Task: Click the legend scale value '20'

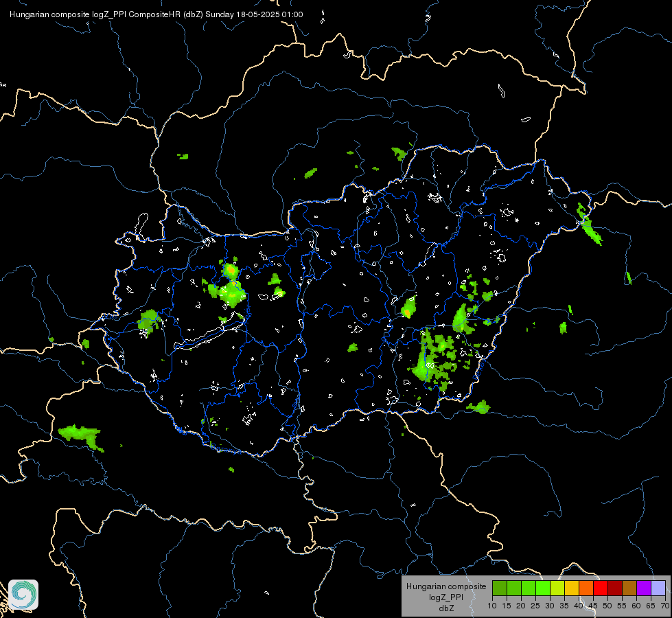Action: (x=521, y=606)
